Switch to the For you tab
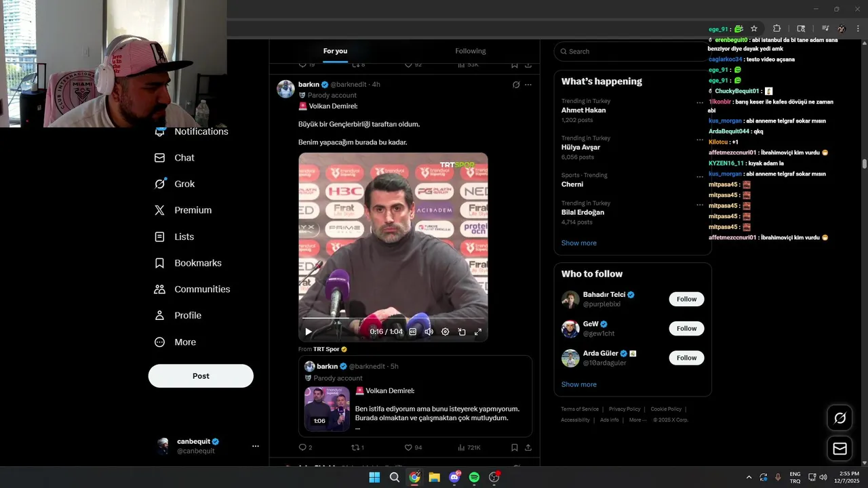Screen dimensions: 868x488 click(335, 51)
